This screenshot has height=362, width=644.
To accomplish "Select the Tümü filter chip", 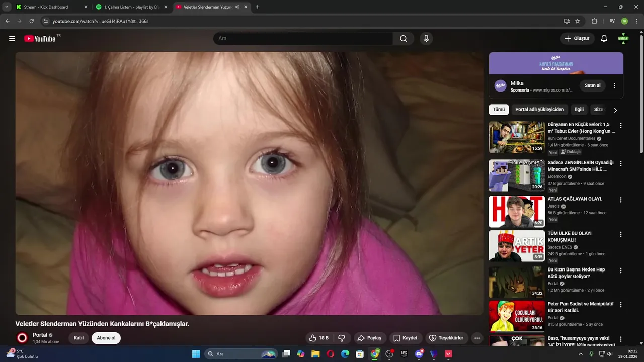I will point(499,109).
